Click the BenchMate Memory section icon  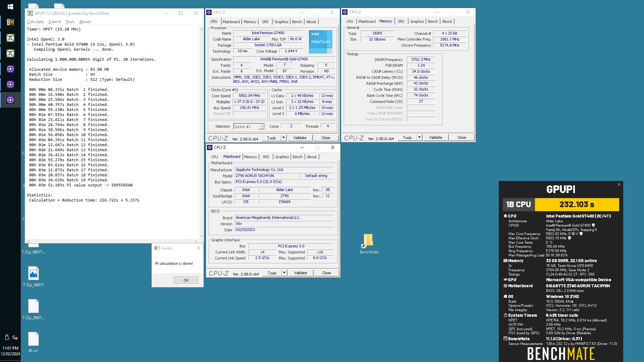point(505,261)
